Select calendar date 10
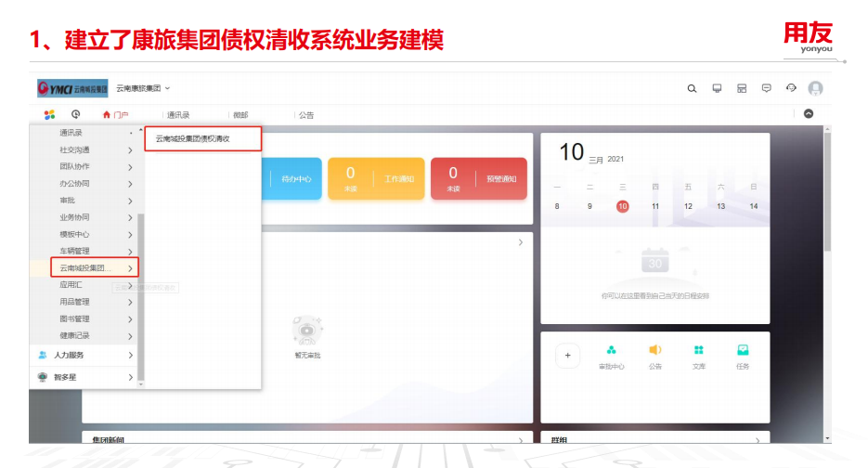 pyautogui.click(x=622, y=206)
